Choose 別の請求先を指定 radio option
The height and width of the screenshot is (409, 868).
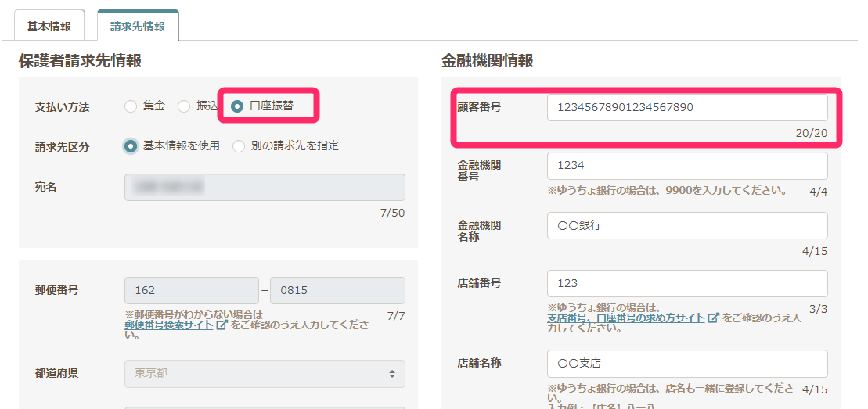(x=239, y=146)
